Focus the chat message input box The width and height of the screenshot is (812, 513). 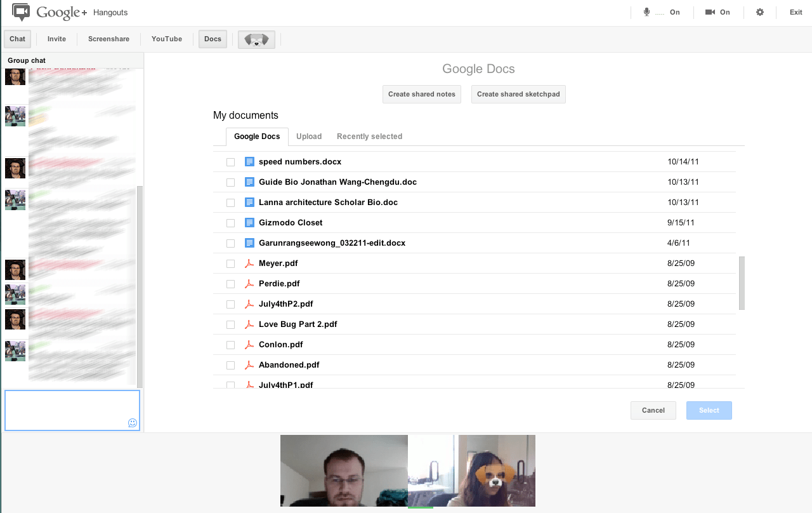coord(72,410)
